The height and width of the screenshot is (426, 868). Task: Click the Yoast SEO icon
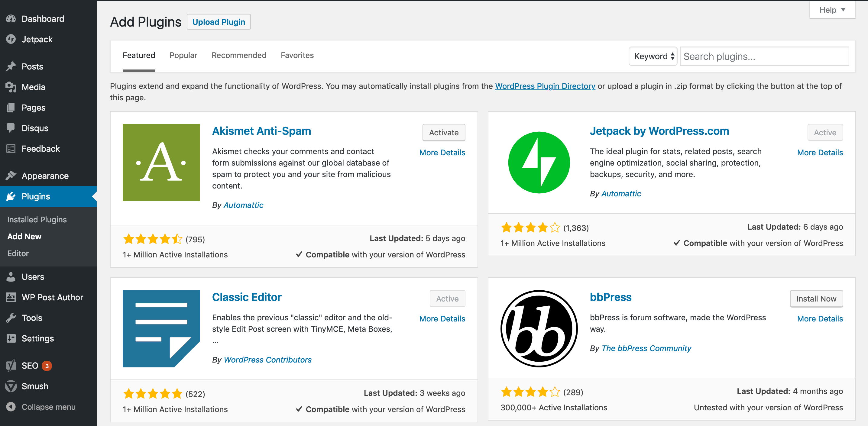coord(11,366)
